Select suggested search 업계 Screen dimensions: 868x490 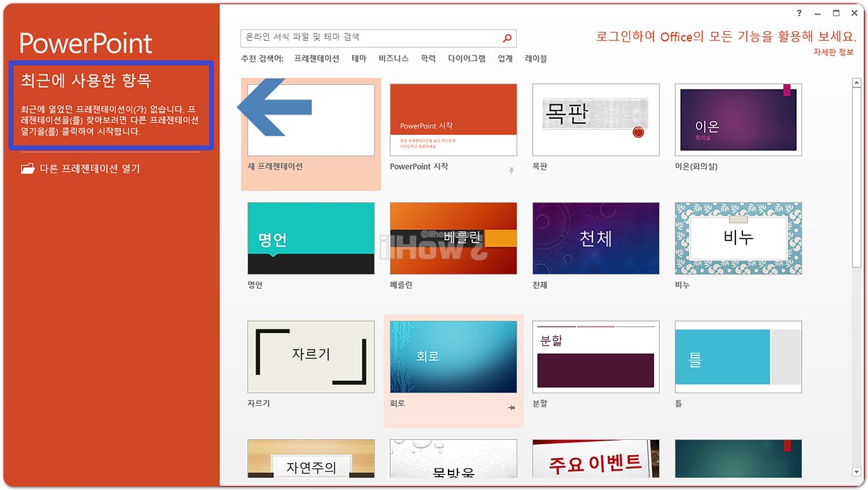coord(506,59)
